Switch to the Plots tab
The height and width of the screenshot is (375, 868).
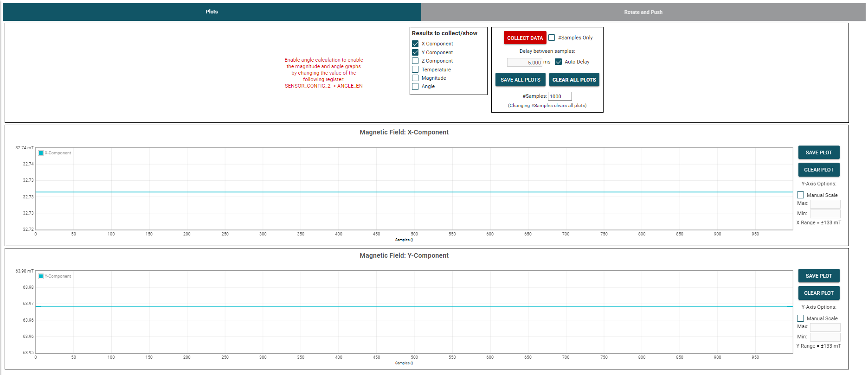(212, 12)
